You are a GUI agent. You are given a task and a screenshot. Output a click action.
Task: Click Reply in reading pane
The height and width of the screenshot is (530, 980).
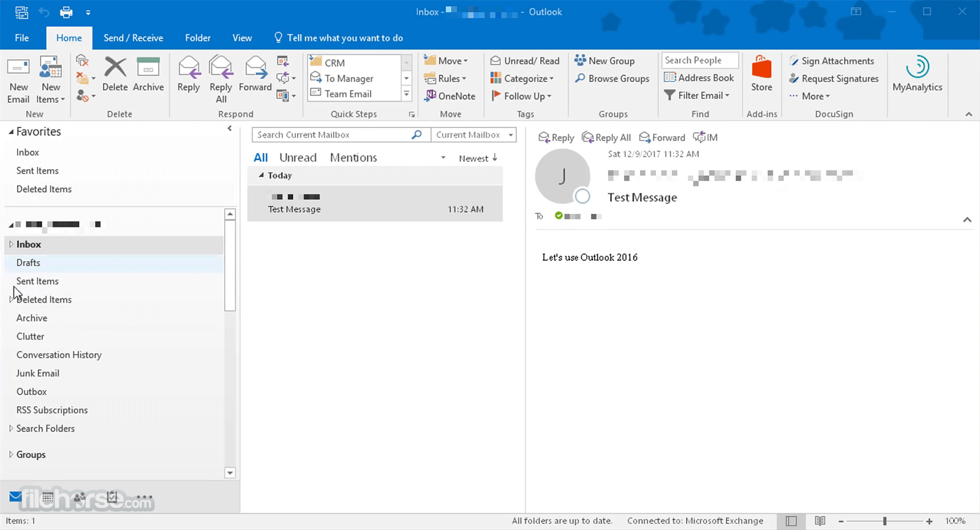click(x=556, y=137)
